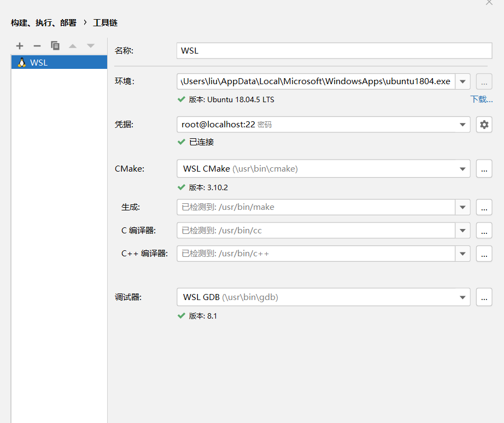Remove selected toolchain with minus icon
Screen dimensions: 504x423
point(37,46)
